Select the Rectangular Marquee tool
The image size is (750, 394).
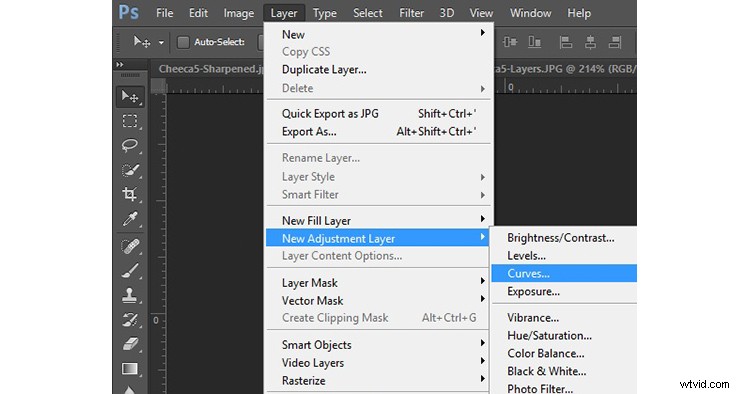click(130, 121)
